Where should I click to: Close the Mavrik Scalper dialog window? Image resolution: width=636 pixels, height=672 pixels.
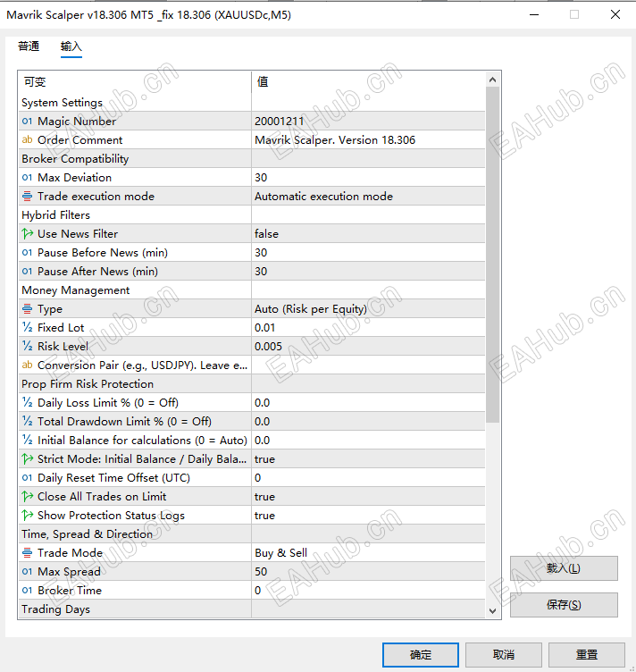615,14
